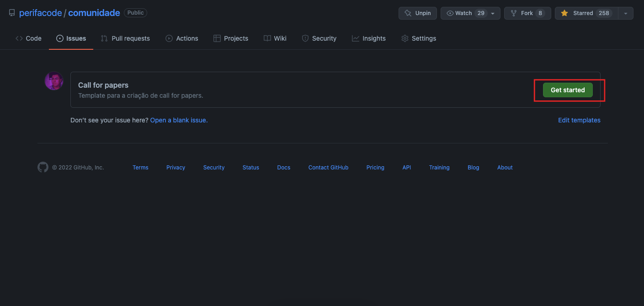Click the Edit templates link
Viewport: 644px width, 306px height.
pyautogui.click(x=579, y=120)
